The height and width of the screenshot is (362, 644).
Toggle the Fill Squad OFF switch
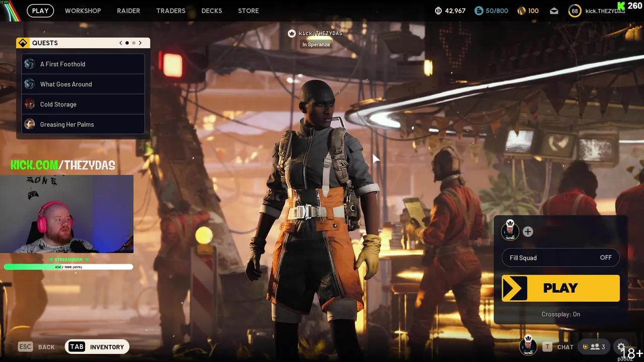click(560, 257)
